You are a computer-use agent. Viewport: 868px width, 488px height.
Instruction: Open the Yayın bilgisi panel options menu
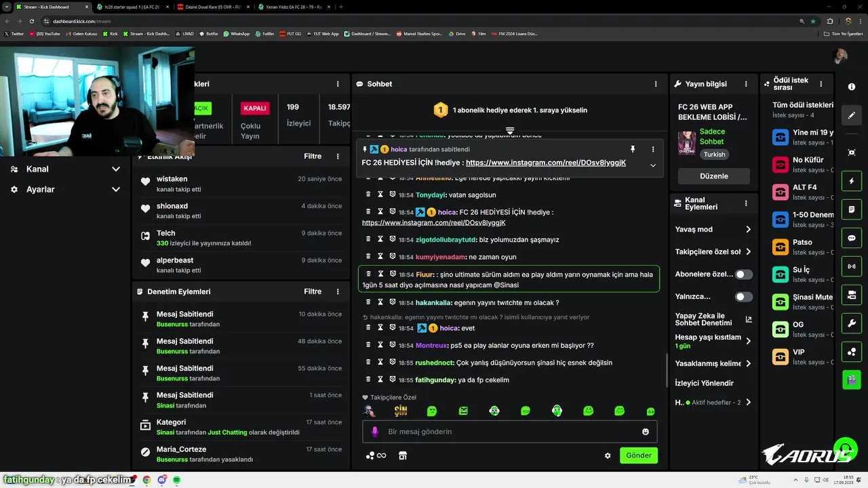746,84
